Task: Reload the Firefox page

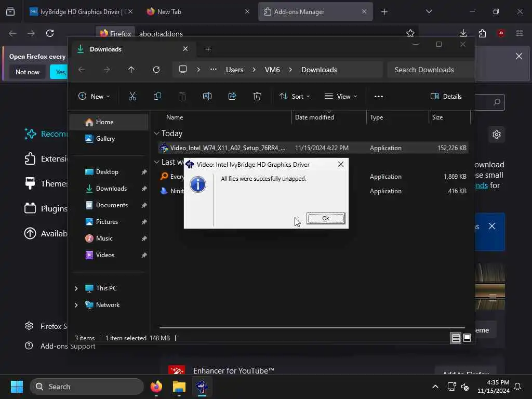Action: point(50,33)
